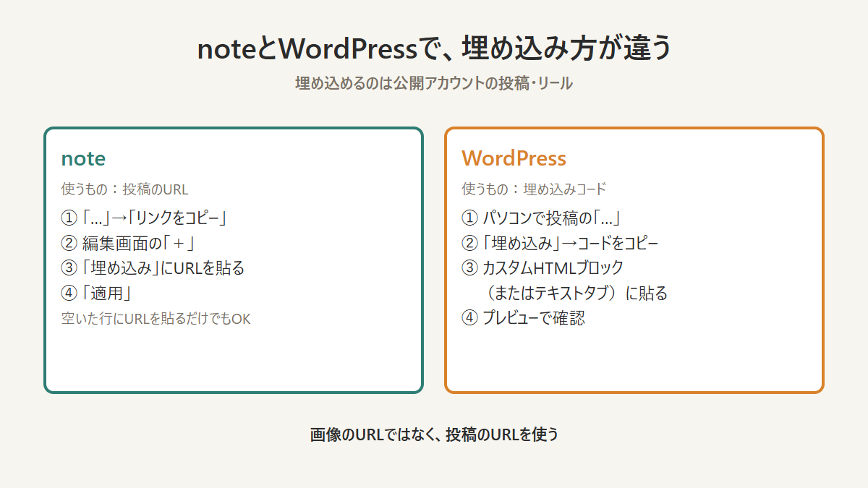Click the subtitle '埋め込めるのは公開アカウントの投稿・リール'
The image size is (868, 488).
[x=434, y=83]
